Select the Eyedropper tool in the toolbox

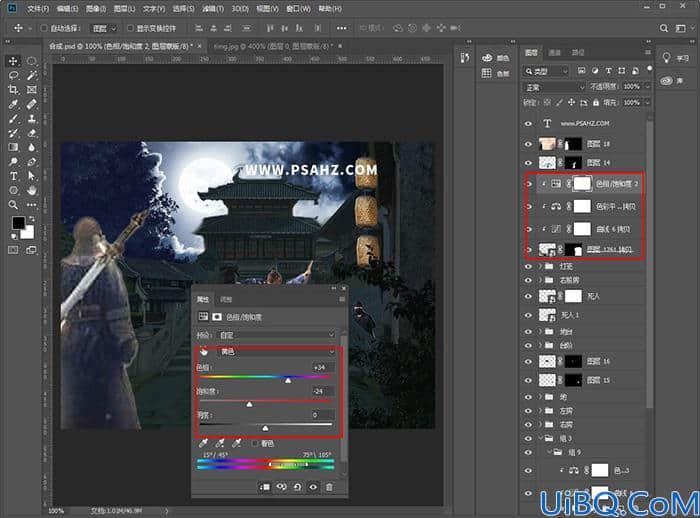[x=13, y=104]
